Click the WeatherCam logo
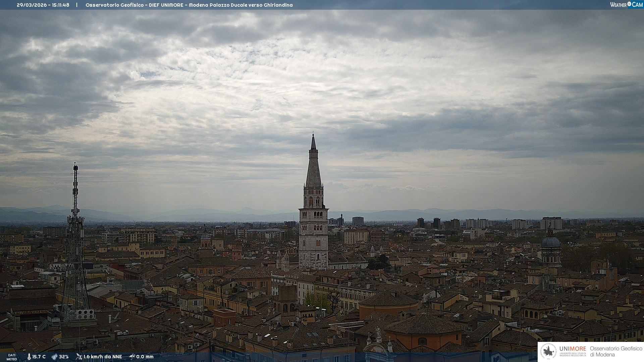The image size is (644, 362). click(626, 5)
